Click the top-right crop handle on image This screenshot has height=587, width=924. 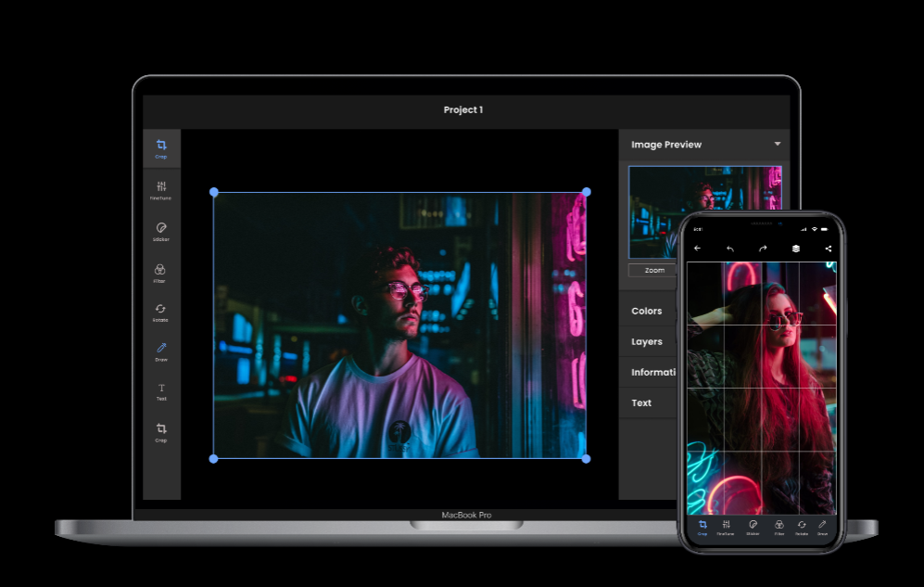coord(586,192)
